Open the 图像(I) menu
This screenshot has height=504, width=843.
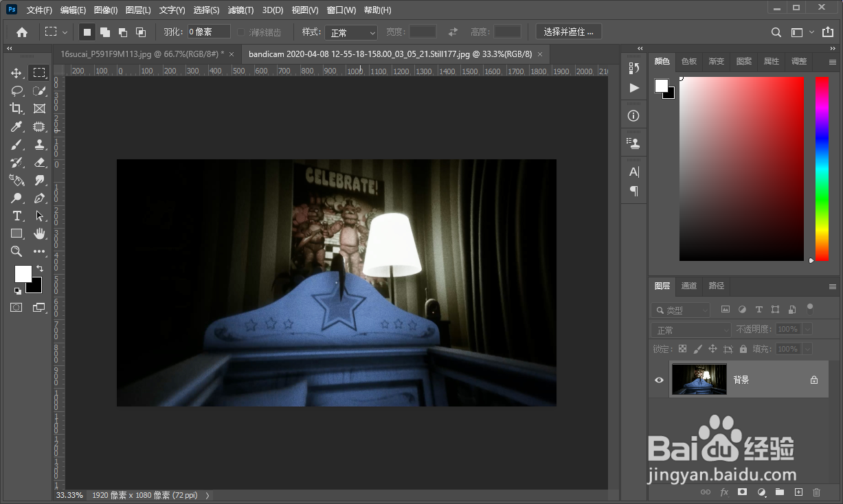click(x=106, y=10)
